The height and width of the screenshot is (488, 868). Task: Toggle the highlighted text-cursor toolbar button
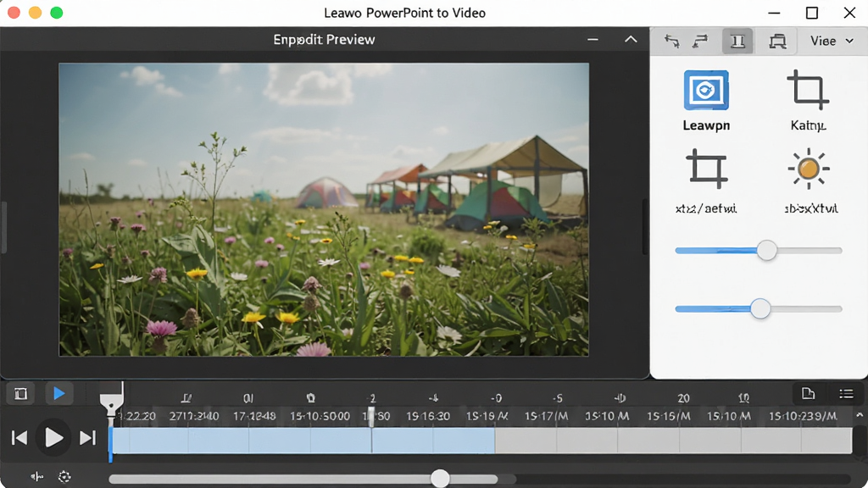[x=737, y=42]
